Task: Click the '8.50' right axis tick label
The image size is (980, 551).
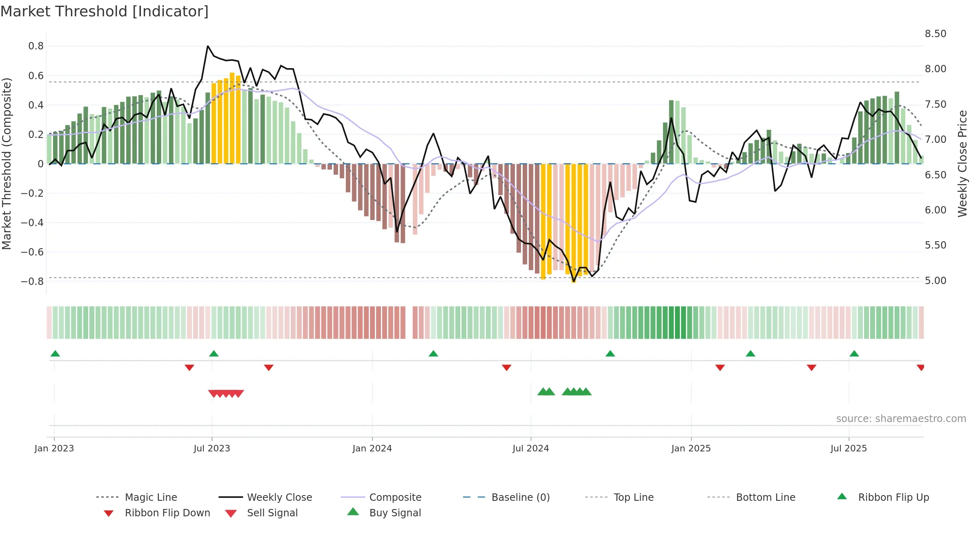Action: pos(935,33)
